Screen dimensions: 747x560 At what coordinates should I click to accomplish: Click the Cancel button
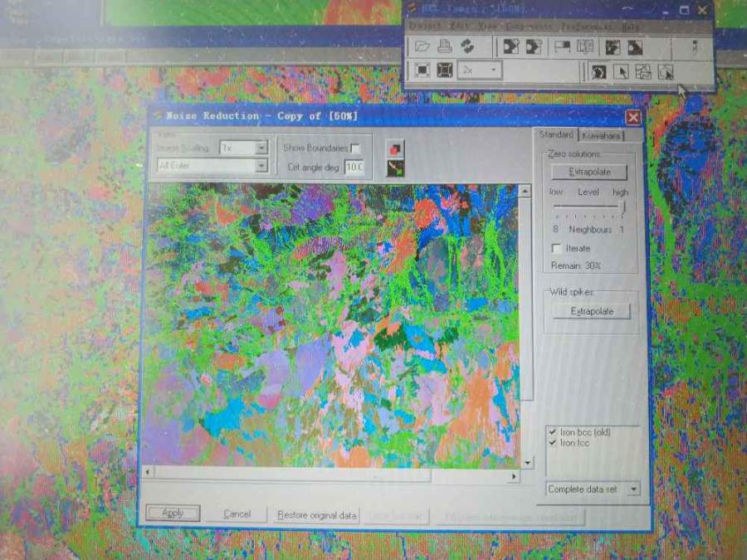(237, 514)
